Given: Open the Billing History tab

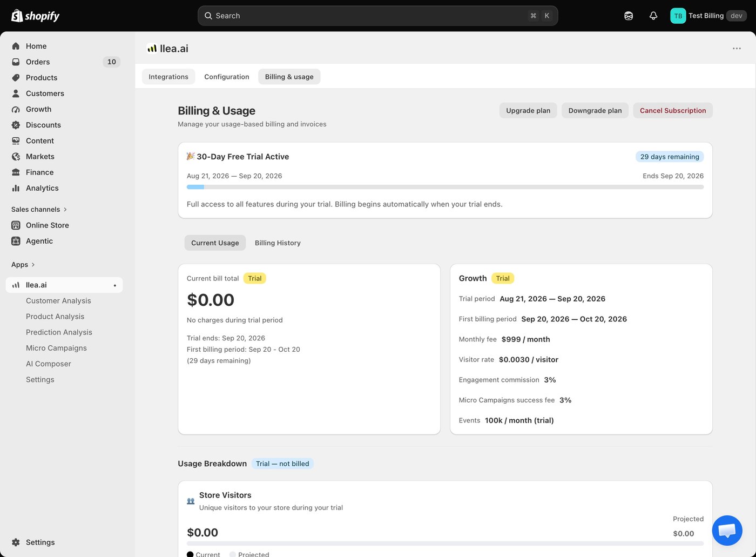Looking at the screenshot, I should click(x=278, y=243).
